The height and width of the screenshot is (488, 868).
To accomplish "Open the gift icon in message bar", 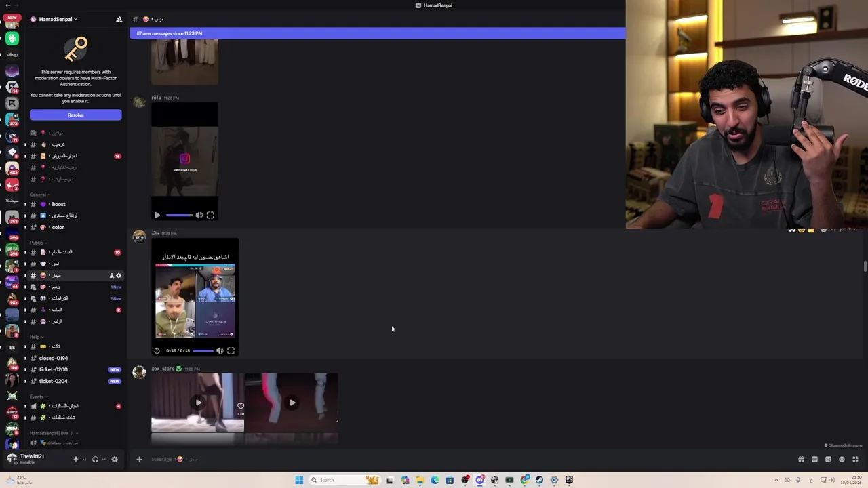I will click(801, 460).
